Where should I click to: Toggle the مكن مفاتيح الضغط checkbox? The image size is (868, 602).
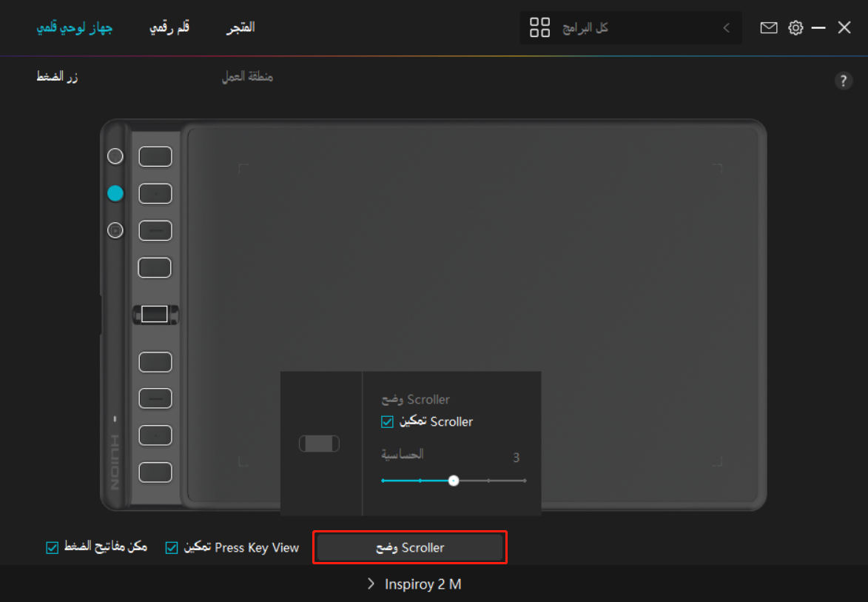click(x=52, y=548)
